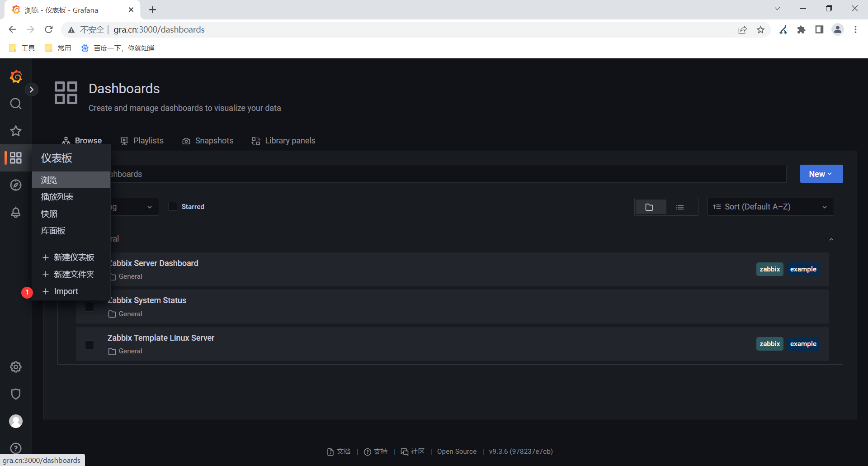The width and height of the screenshot is (868, 466).
Task: Open the Server Admin shield icon
Action: coord(16,394)
